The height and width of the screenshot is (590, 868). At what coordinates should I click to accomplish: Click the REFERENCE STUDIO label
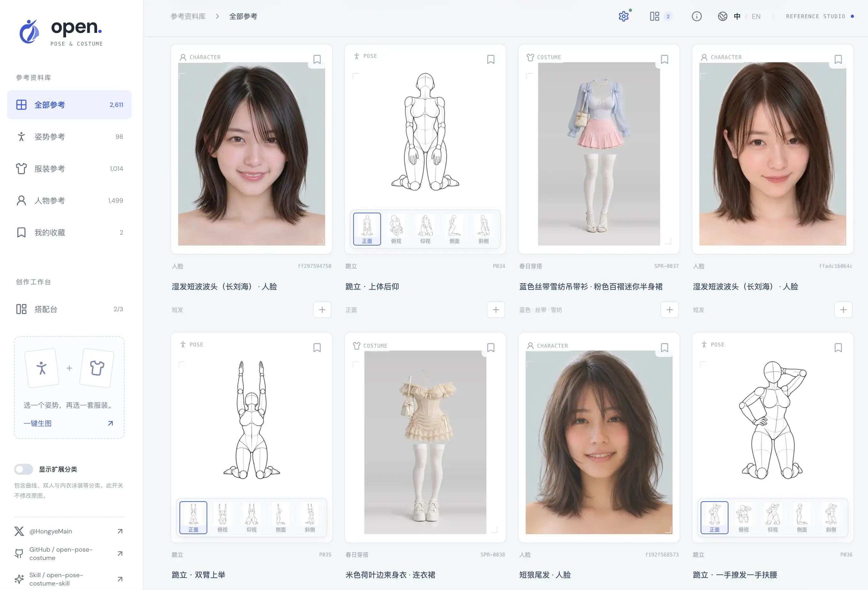pyautogui.click(x=815, y=16)
